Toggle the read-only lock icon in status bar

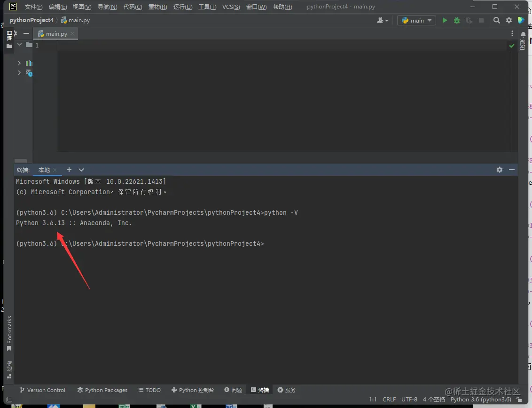519,400
